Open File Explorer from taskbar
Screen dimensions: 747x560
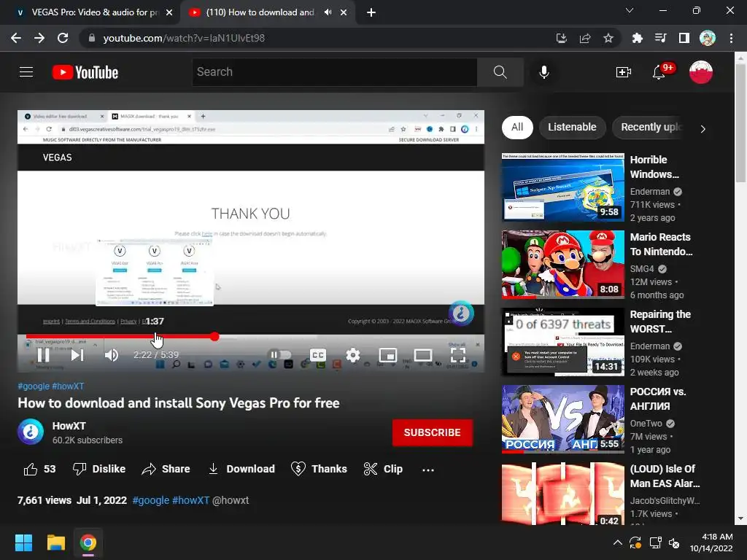pos(55,542)
